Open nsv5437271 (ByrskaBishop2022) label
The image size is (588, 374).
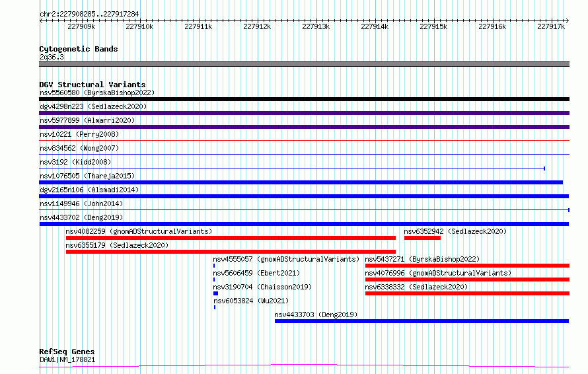[x=422, y=259]
